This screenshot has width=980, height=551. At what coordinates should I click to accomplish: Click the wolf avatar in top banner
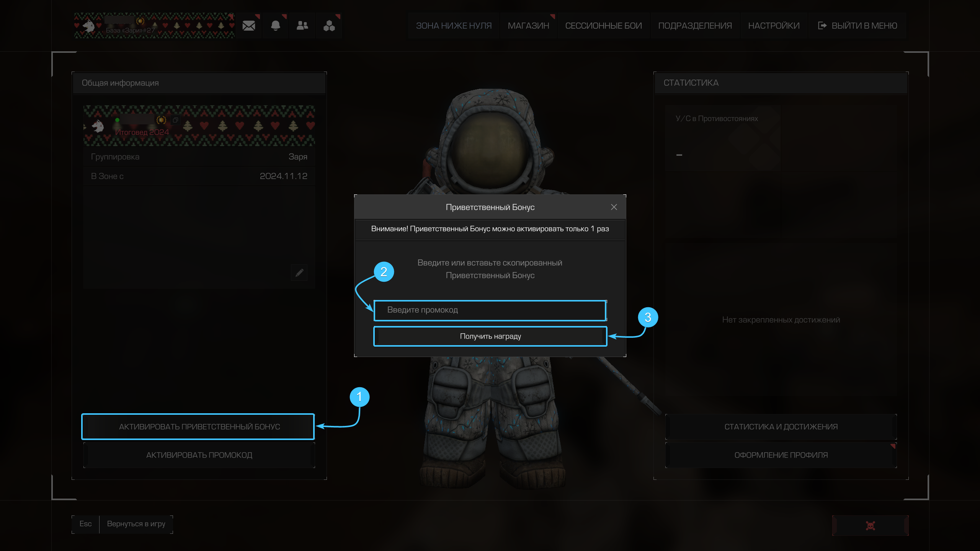(89, 26)
